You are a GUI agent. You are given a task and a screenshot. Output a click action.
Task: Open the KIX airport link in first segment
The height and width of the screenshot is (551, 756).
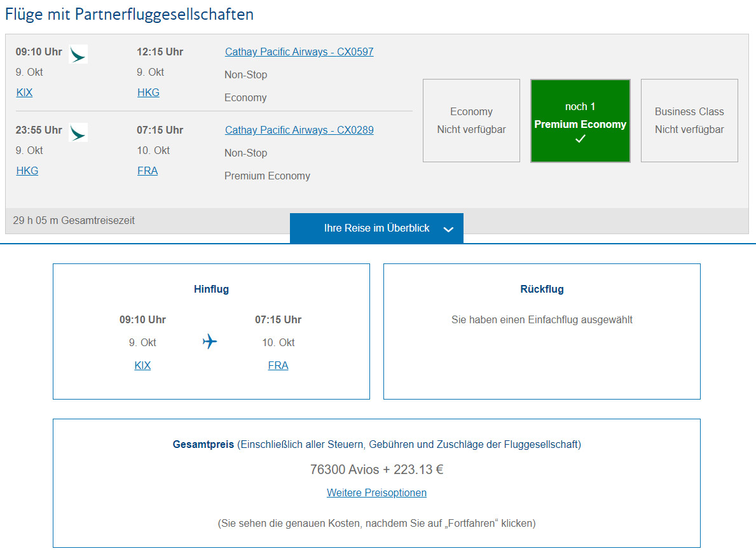pos(25,93)
